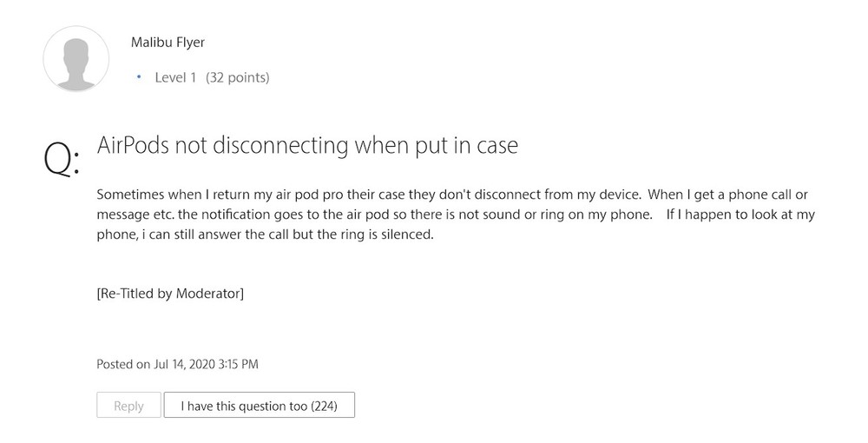Click the "(32 points)" score text
868x443 pixels.
click(x=237, y=77)
